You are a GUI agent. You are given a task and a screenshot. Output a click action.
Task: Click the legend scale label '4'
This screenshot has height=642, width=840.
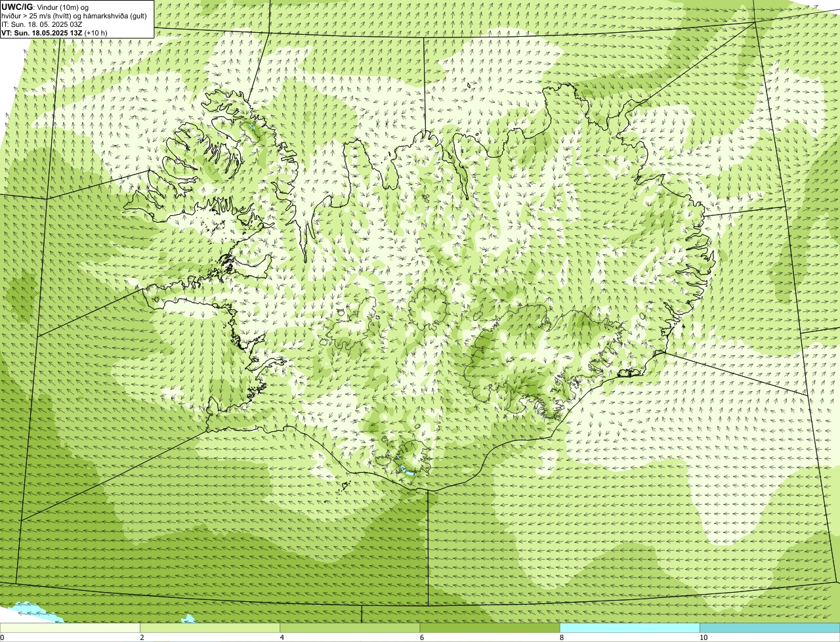[282, 637]
